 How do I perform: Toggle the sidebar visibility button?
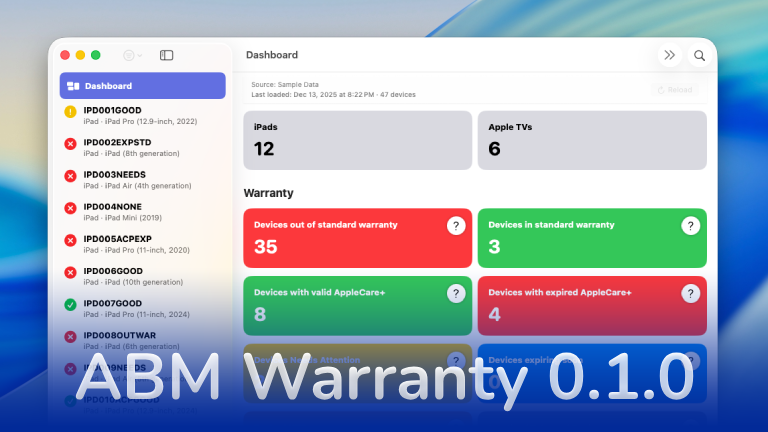(x=167, y=55)
